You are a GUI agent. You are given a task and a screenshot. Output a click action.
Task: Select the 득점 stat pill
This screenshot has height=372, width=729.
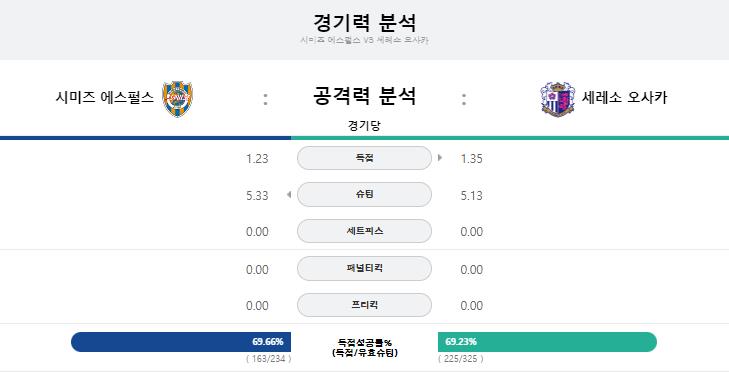364,158
